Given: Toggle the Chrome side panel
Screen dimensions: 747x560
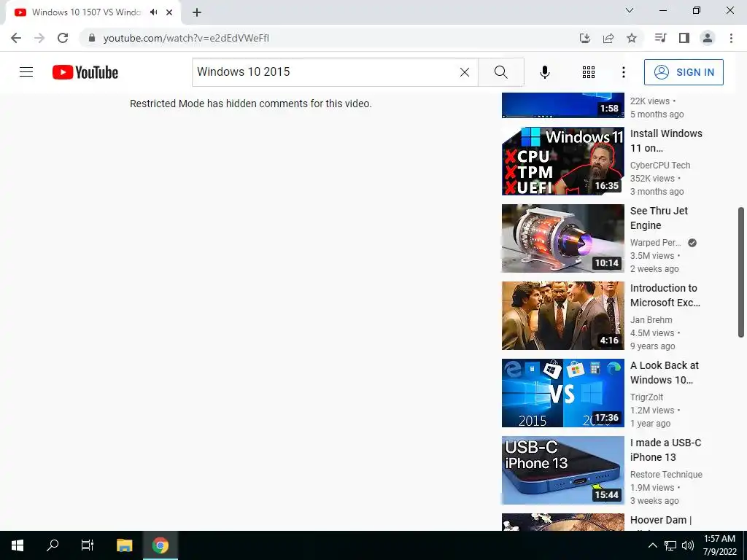Looking at the screenshot, I should [x=684, y=38].
